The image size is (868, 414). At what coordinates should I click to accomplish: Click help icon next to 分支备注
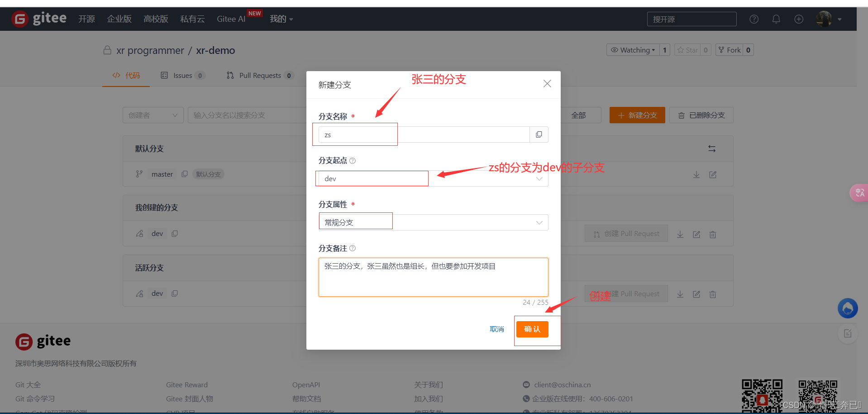[x=353, y=248]
